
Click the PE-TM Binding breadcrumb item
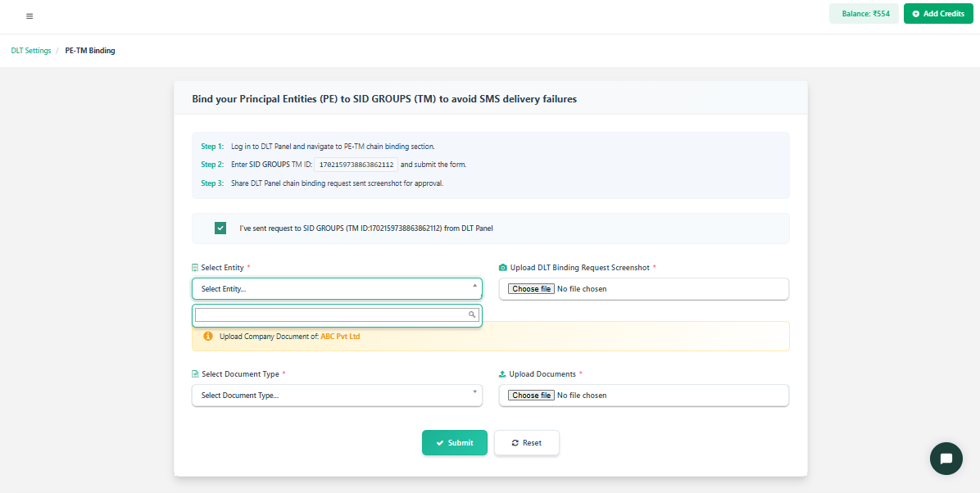[90, 51]
